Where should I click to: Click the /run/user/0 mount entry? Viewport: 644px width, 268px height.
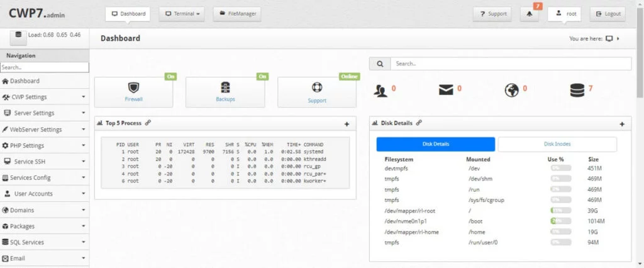pos(483,242)
